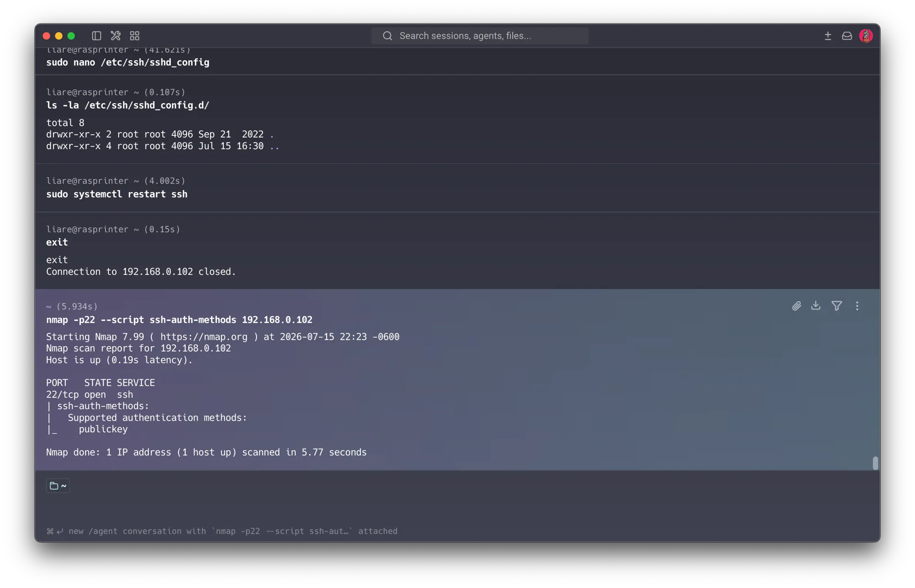The image size is (915, 588).
Task: Click 'Connection to 192.168.0.102 closed.' text
Action: click(141, 272)
